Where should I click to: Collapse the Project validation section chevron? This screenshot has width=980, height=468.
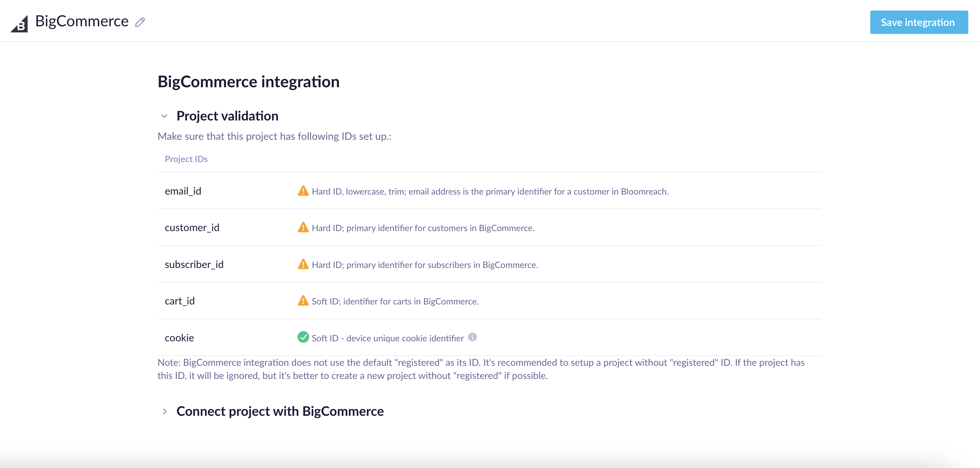tap(164, 116)
